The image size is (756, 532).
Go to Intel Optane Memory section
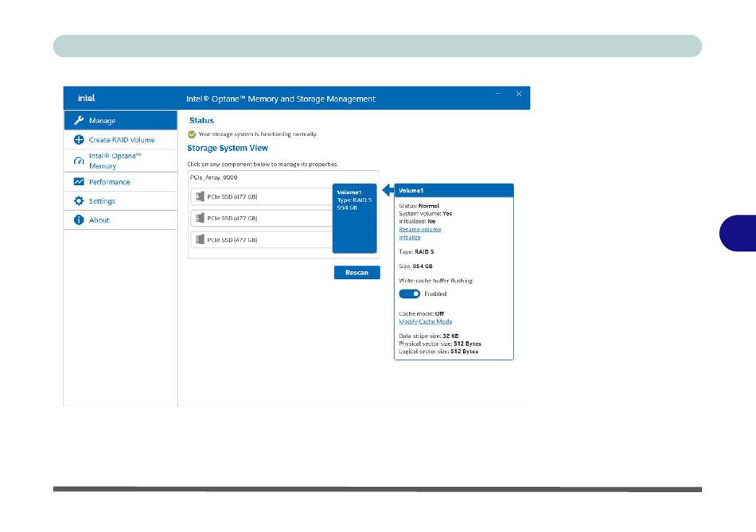tap(120, 161)
